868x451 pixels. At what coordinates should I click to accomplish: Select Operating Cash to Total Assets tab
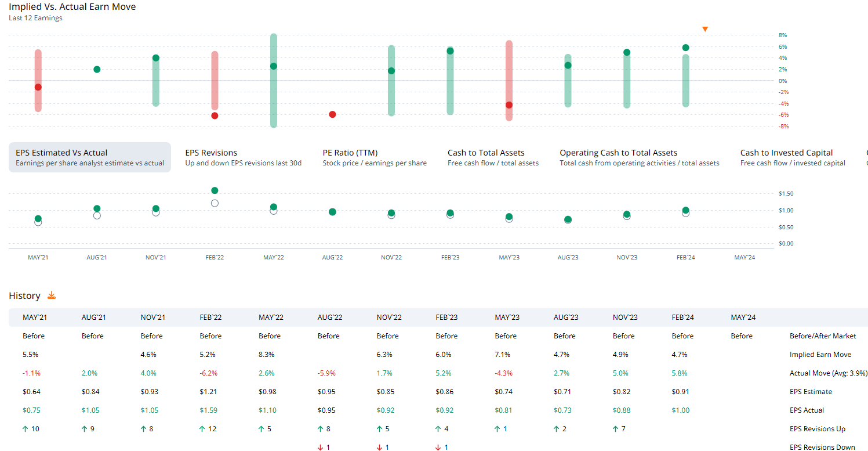coord(639,157)
